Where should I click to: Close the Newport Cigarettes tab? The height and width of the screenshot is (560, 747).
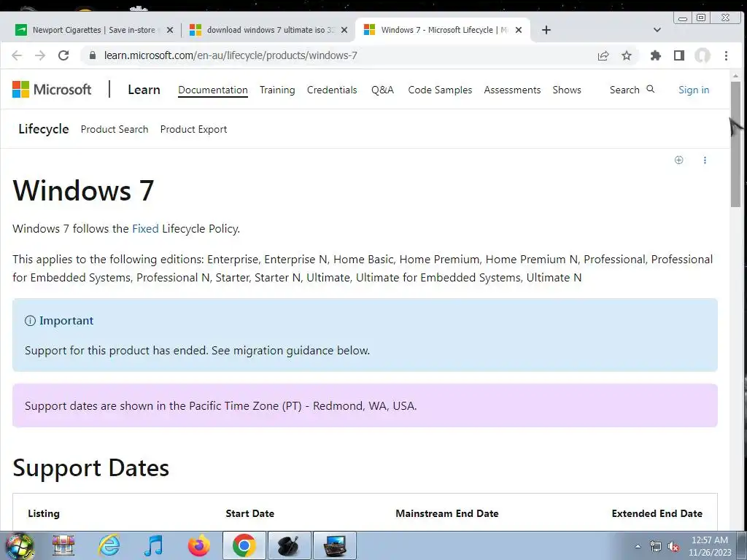pyautogui.click(x=170, y=30)
